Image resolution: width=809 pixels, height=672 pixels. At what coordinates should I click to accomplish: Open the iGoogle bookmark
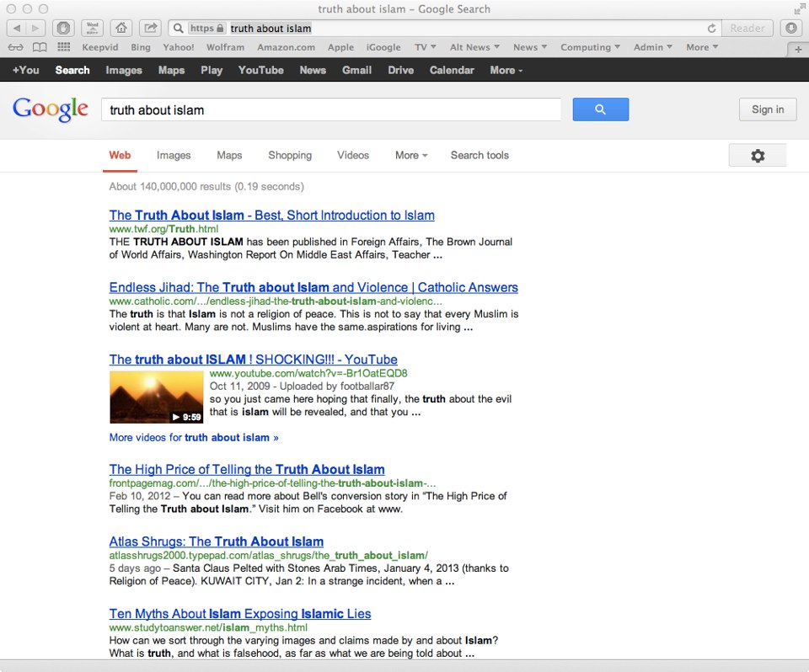(x=383, y=47)
